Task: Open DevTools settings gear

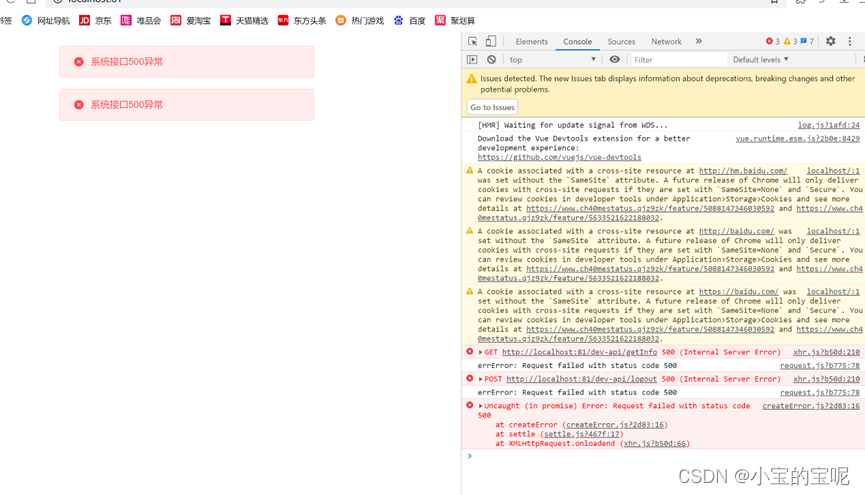Action: point(830,41)
